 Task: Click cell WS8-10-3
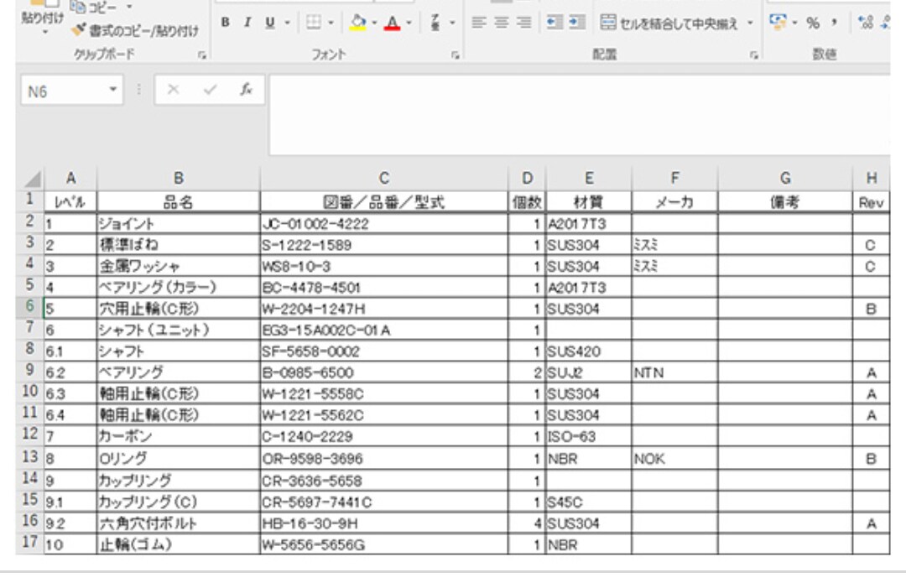[383, 266]
